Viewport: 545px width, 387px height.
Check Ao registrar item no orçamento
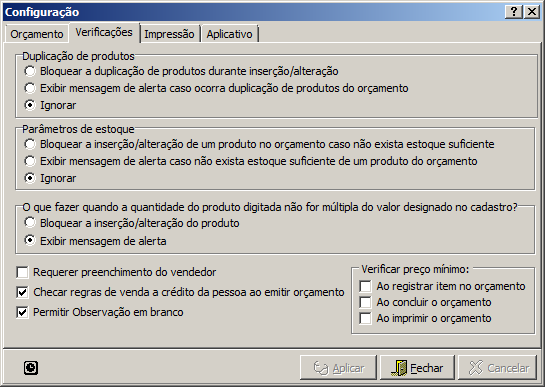click(x=366, y=287)
